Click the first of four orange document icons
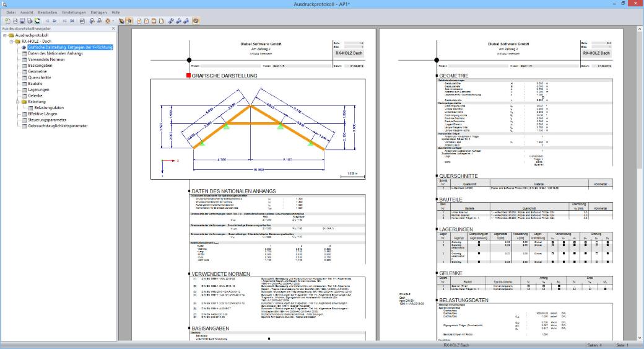 (139, 20)
